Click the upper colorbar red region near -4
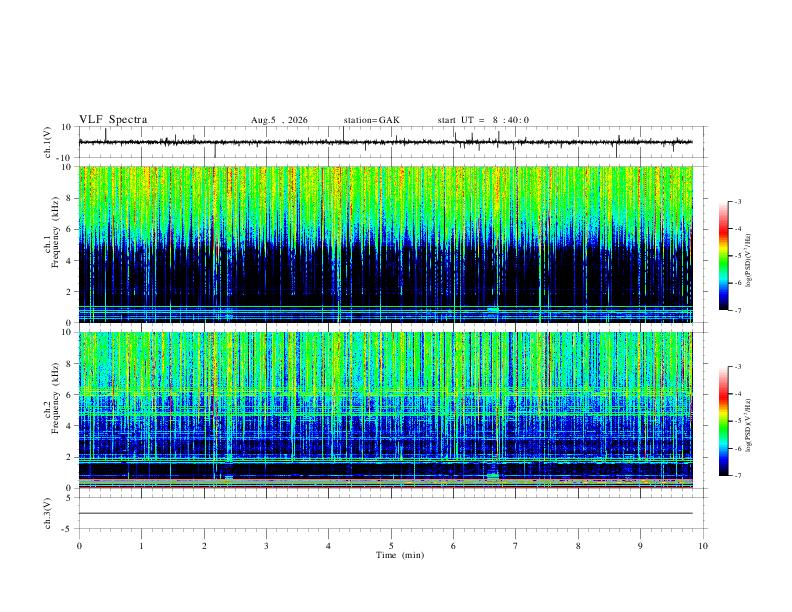Image resolution: width=792 pixels, height=612 pixels. (x=723, y=230)
